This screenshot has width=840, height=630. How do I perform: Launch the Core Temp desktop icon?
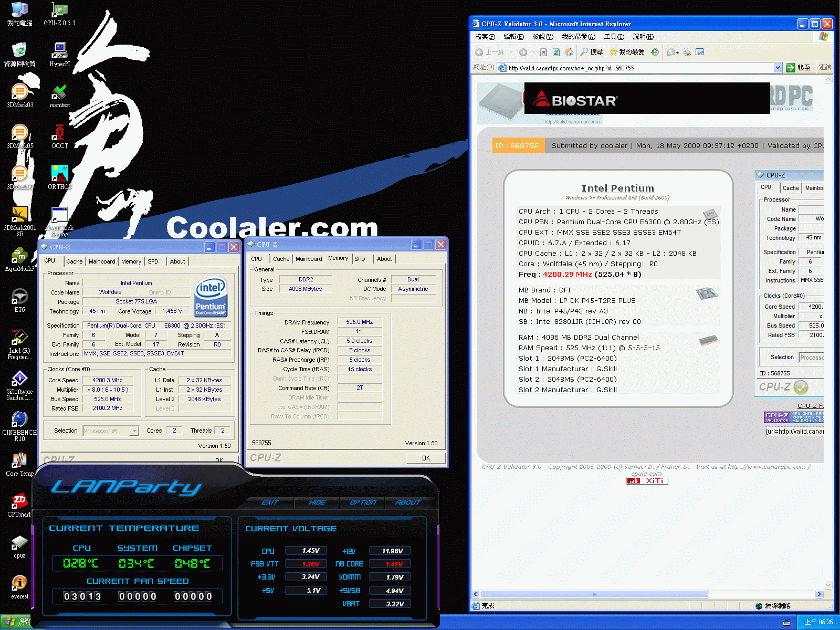click(20, 465)
